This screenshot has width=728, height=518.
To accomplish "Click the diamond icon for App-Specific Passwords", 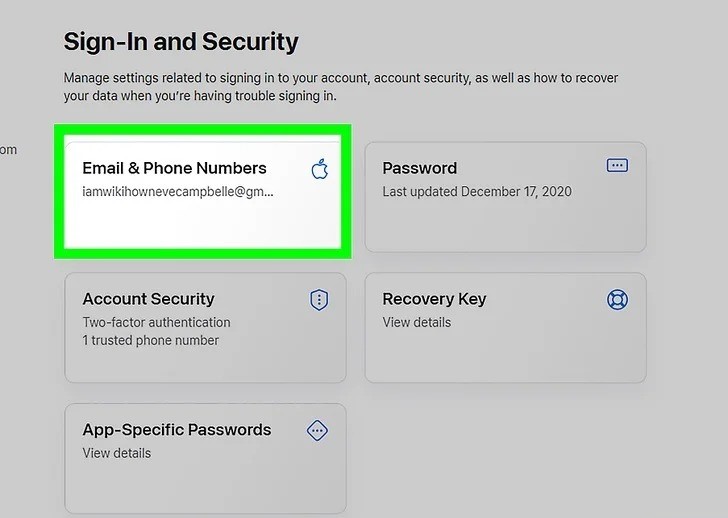I will pyautogui.click(x=317, y=431).
